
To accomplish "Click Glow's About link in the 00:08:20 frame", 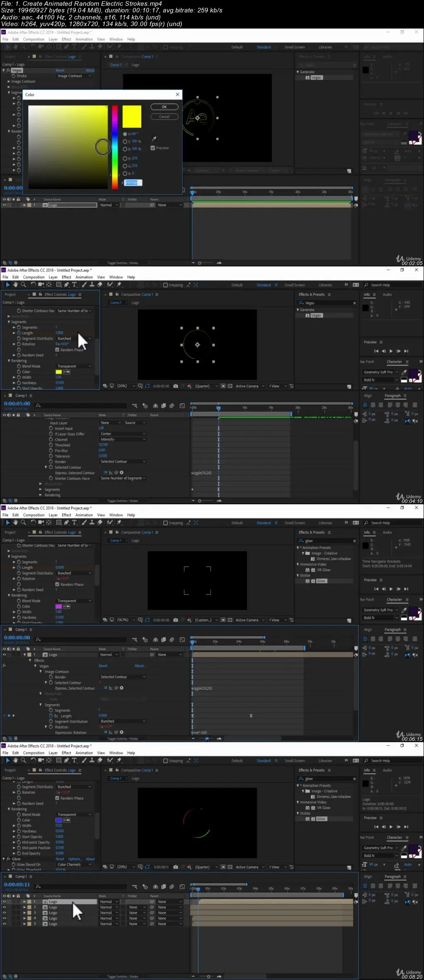I will 90,859.
